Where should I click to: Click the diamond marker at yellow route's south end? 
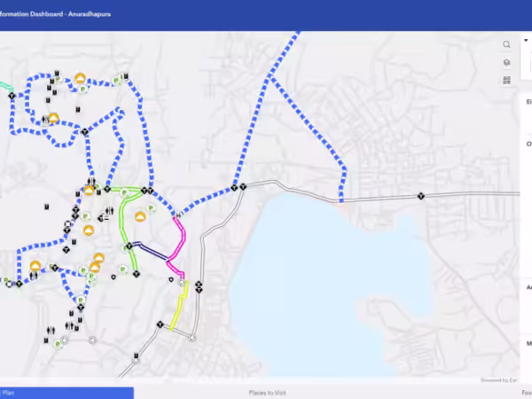coord(160,325)
